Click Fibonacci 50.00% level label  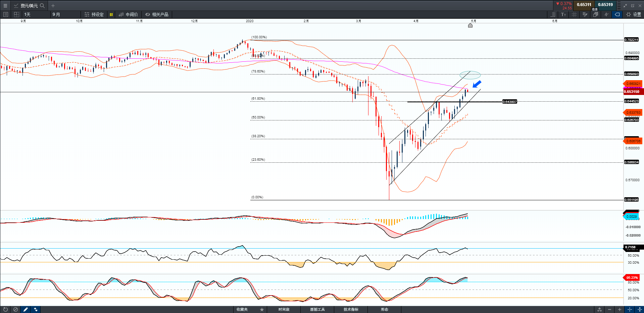258,117
